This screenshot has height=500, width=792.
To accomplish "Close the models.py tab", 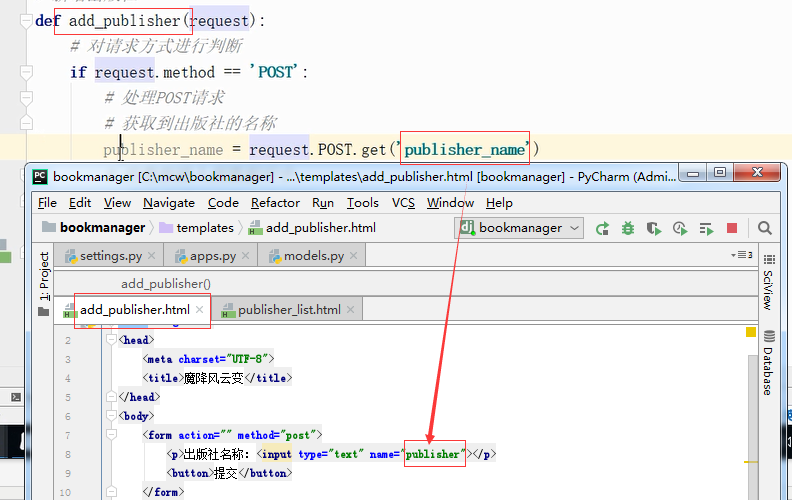I will (x=354, y=256).
